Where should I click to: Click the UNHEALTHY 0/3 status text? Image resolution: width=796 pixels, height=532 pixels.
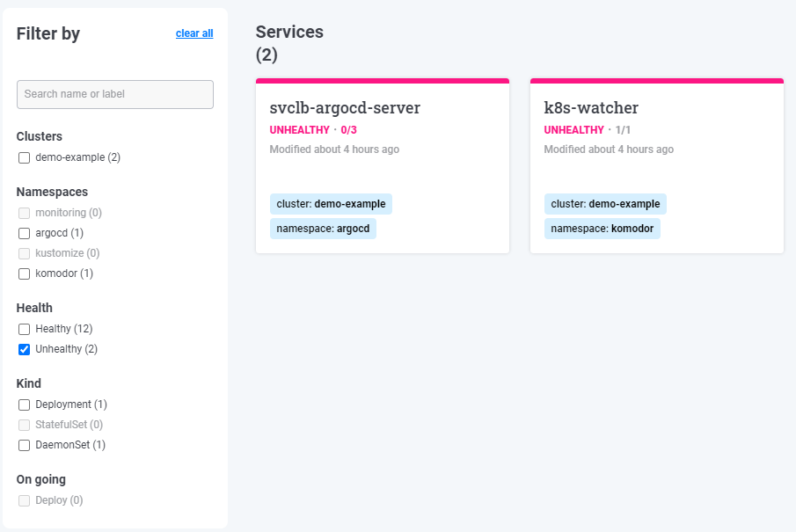(x=313, y=130)
